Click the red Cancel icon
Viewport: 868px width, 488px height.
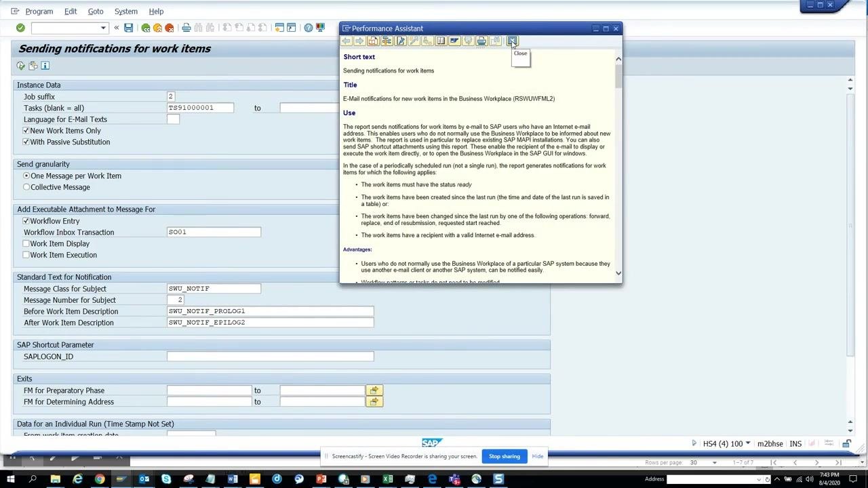[x=170, y=28]
